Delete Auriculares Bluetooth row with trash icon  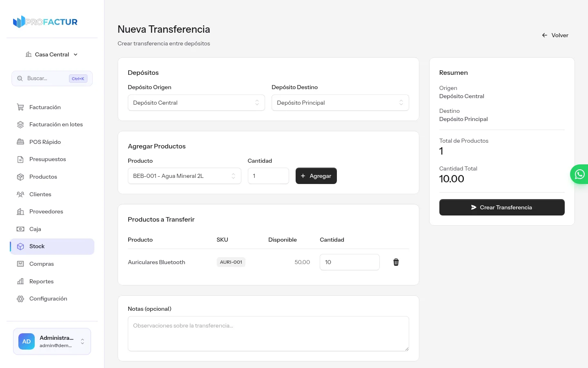(x=396, y=262)
